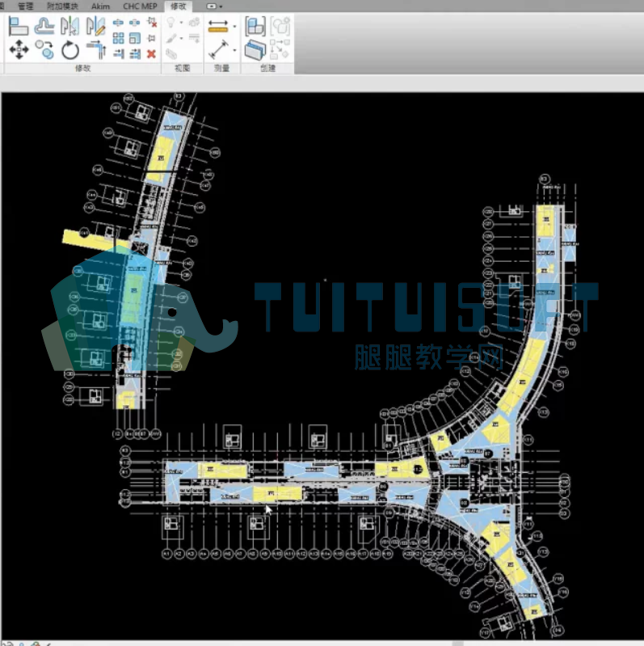Image resolution: width=644 pixels, height=646 pixels.
Task: Open the CHC MEP ribbon tab
Action: coord(140,6)
